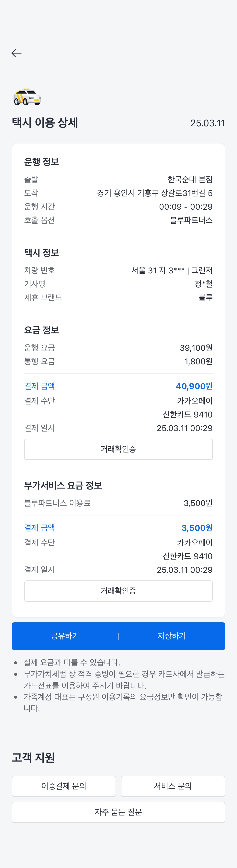This screenshot has height=868, width=237.
Task: Open 거래확인증 under 요금 정보
Action: click(x=118, y=449)
